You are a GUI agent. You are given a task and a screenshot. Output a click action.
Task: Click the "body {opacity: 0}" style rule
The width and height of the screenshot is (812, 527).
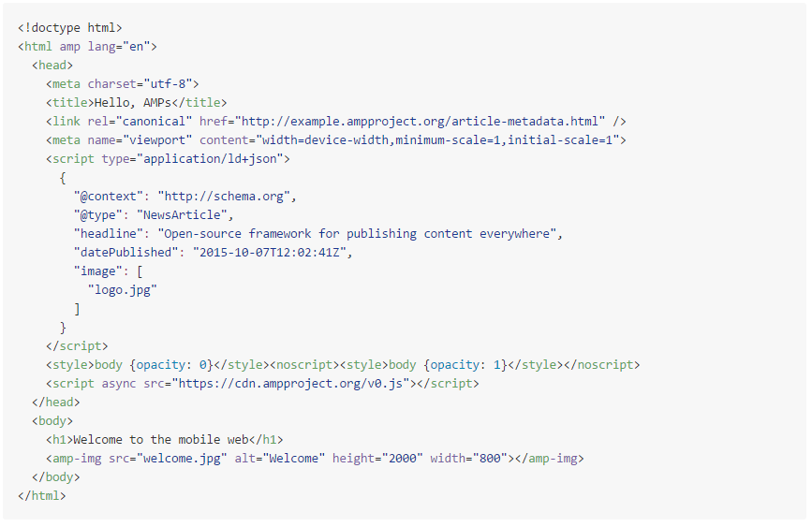point(154,365)
